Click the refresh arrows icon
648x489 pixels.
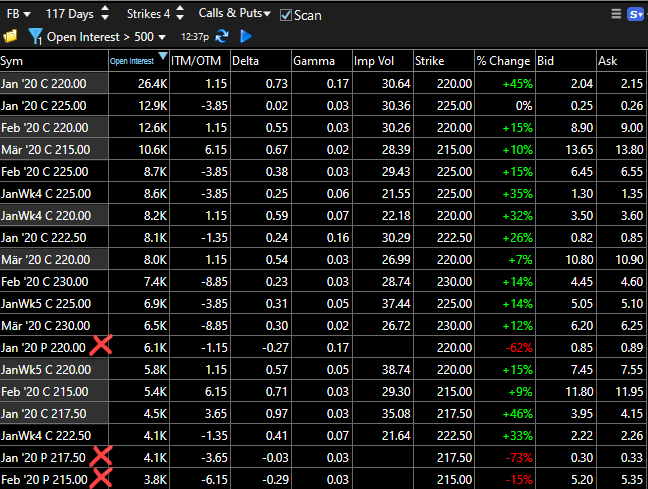pos(222,36)
